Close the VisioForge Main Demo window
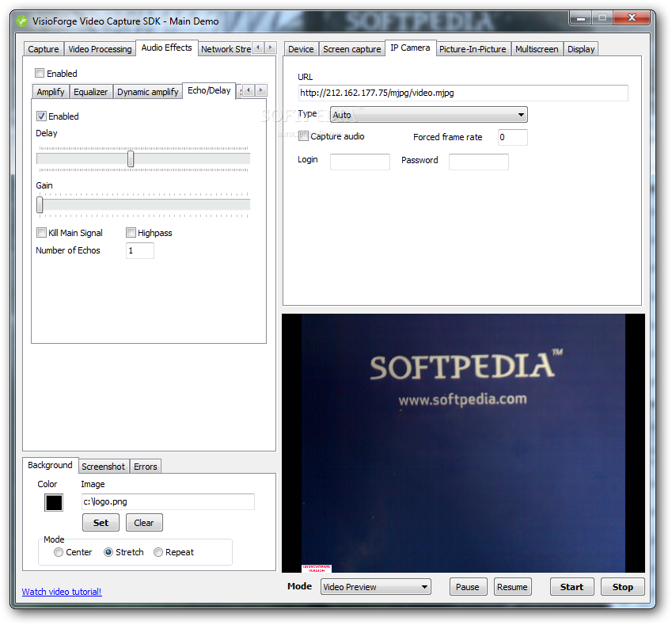 632,18
